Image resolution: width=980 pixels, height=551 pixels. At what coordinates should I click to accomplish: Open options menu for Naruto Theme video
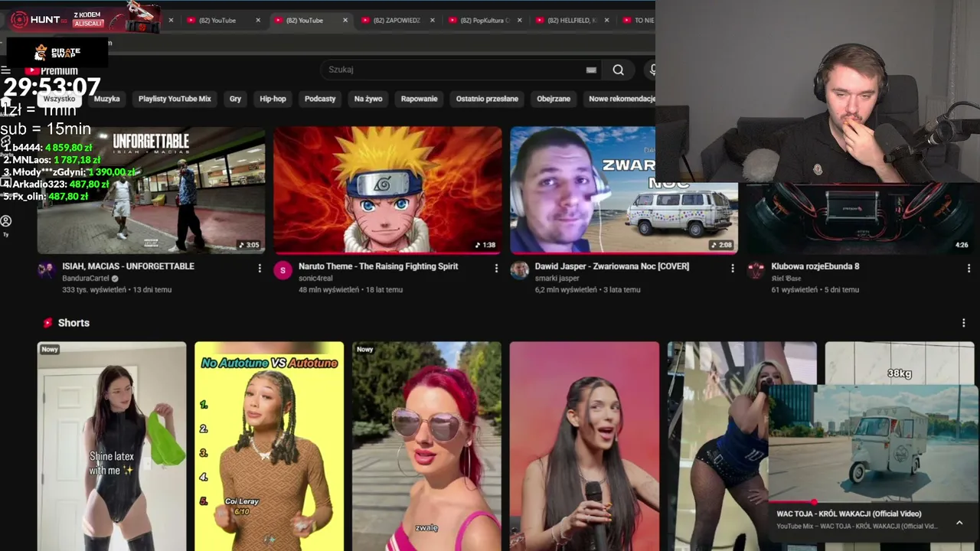pyautogui.click(x=496, y=268)
